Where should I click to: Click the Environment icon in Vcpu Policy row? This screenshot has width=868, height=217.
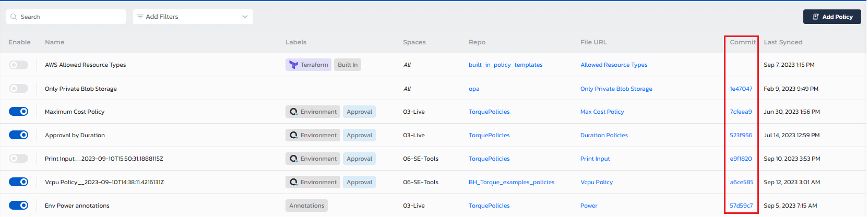click(x=293, y=182)
